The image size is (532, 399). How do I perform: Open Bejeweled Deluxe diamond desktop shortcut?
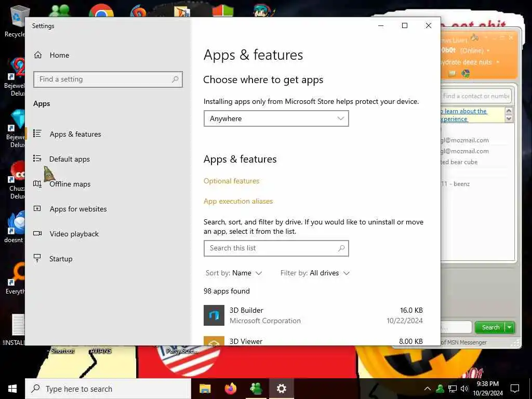click(16, 129)
